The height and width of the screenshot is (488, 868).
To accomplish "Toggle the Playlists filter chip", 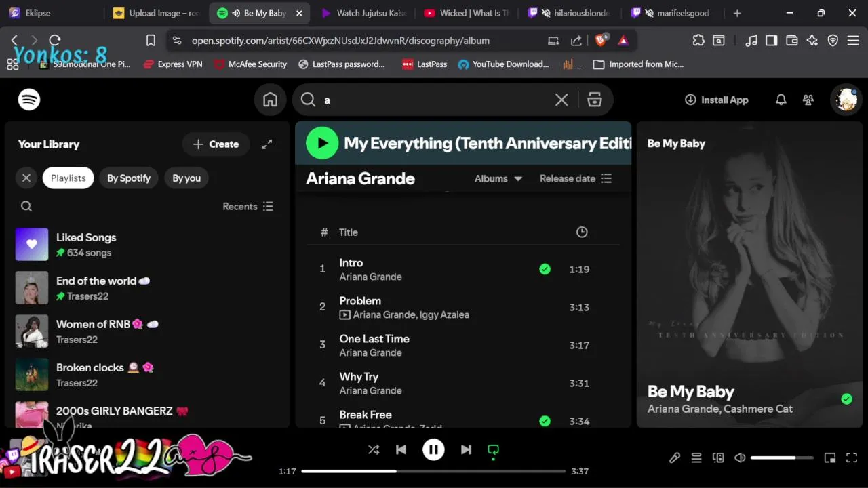I will [68, 178].
